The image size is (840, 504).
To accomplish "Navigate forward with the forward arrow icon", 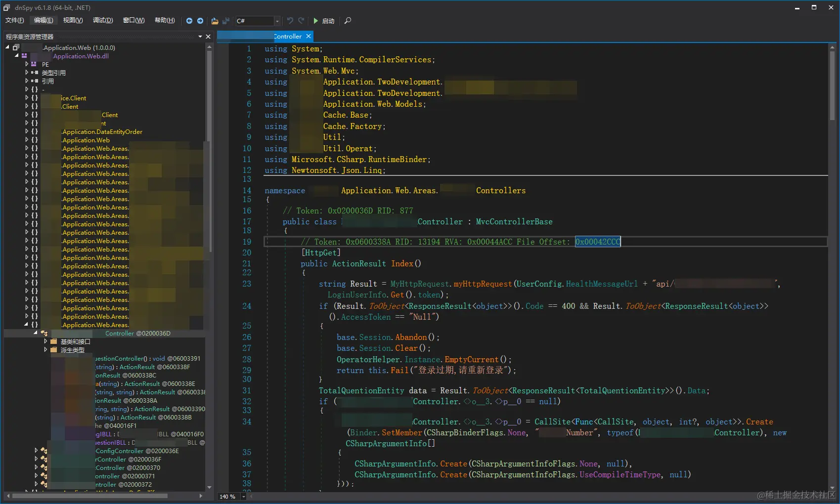I will (x=200, y=21).
